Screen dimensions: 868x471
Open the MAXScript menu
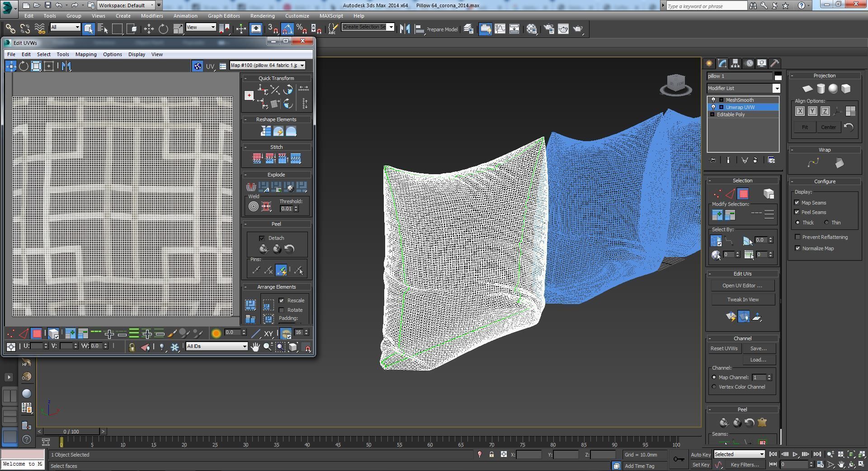point(331,16)
